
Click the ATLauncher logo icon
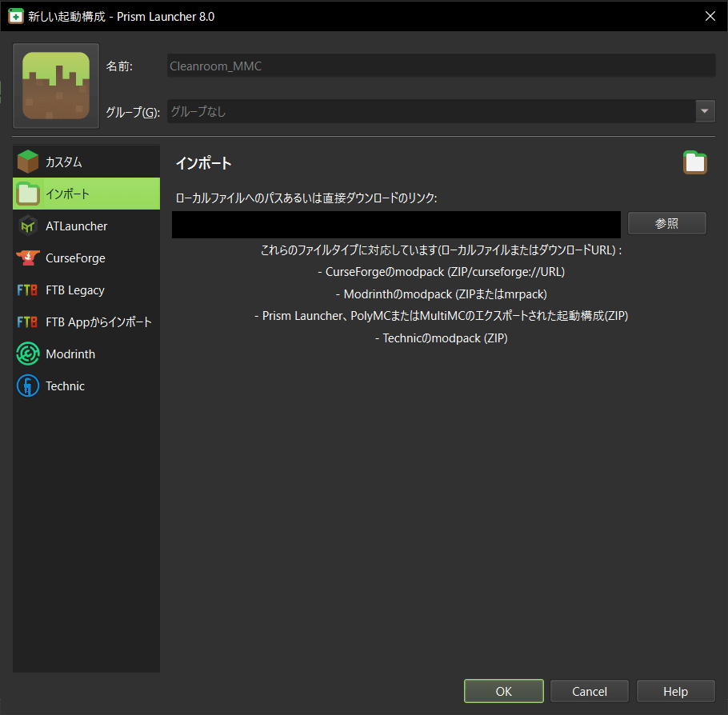point(28,226)
